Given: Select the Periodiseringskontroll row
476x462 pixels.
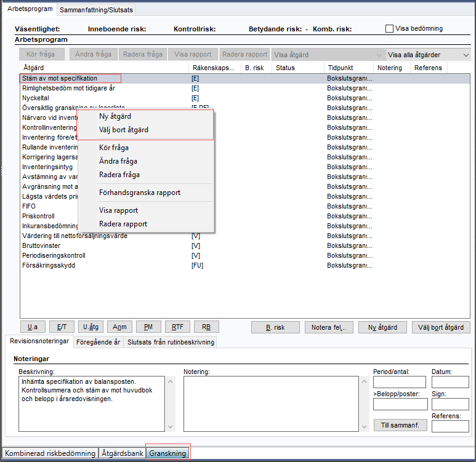Looking at the screenshot, I should point(245,255).
